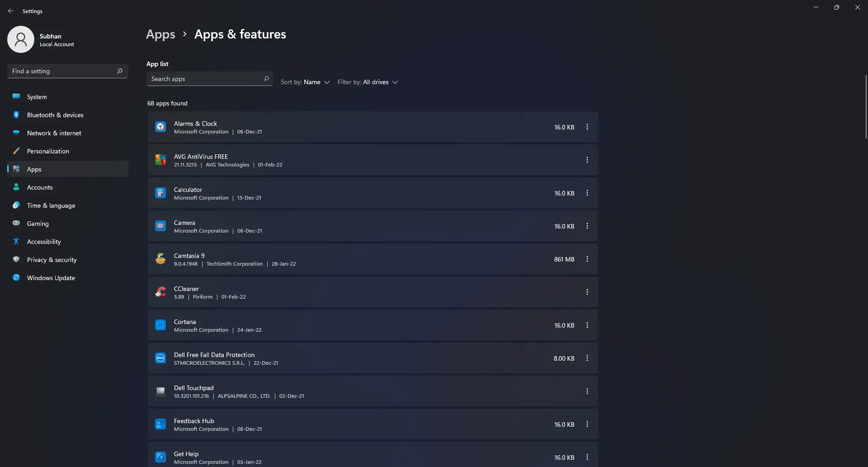868x467 pixels.
Task: Go to System settings
Action: coord(68,97)
